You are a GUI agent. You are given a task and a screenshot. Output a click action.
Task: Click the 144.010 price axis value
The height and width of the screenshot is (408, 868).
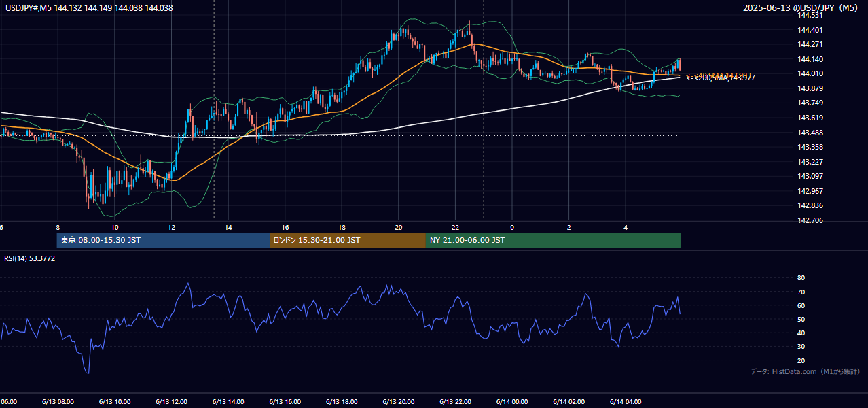click(x=810, y=73)
